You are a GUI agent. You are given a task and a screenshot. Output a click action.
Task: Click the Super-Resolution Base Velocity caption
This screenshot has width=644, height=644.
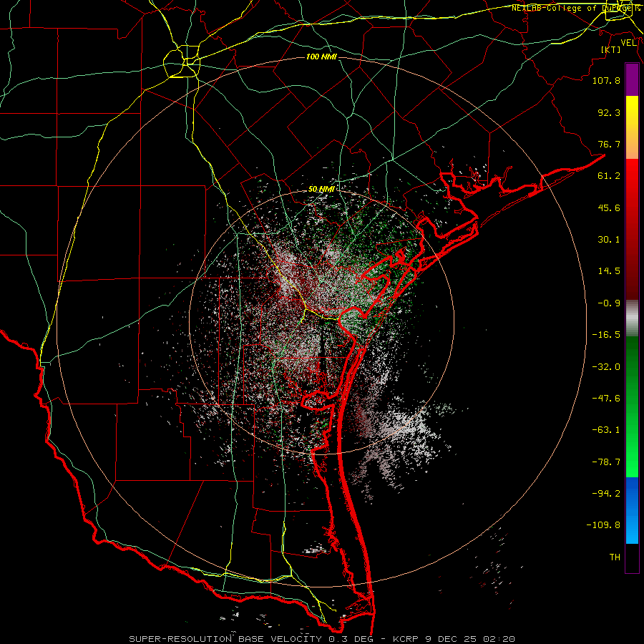[x=321, y=639]
